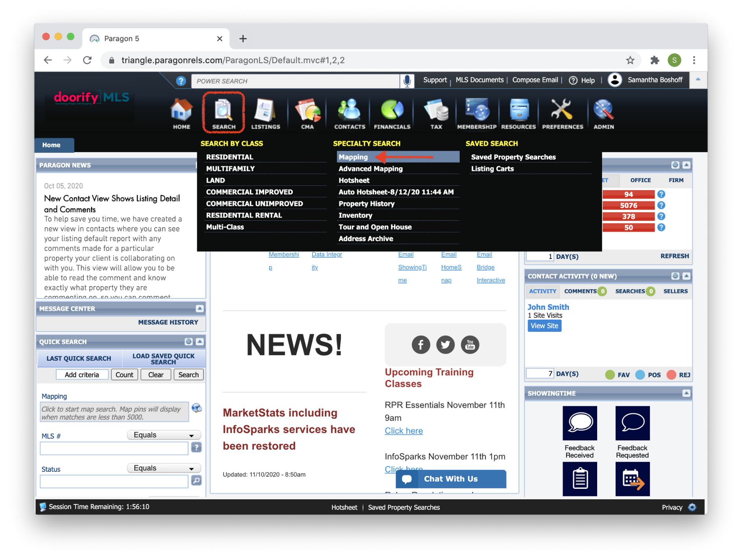Click the Clear button
Image resolution: width=742 pixels, height=560 pixels.
click(155, 375)
